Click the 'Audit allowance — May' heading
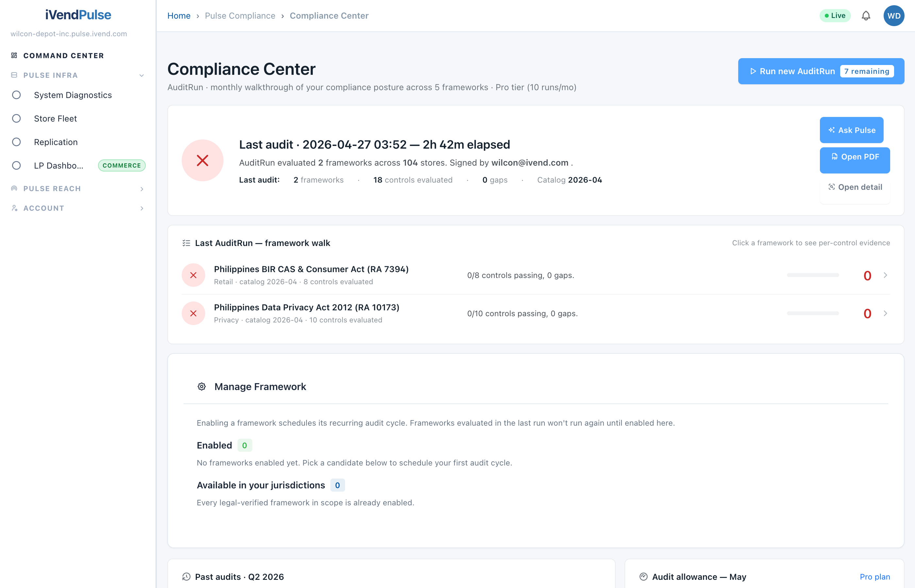The height and width of the screenshot is (588, 915). (699, 577)
